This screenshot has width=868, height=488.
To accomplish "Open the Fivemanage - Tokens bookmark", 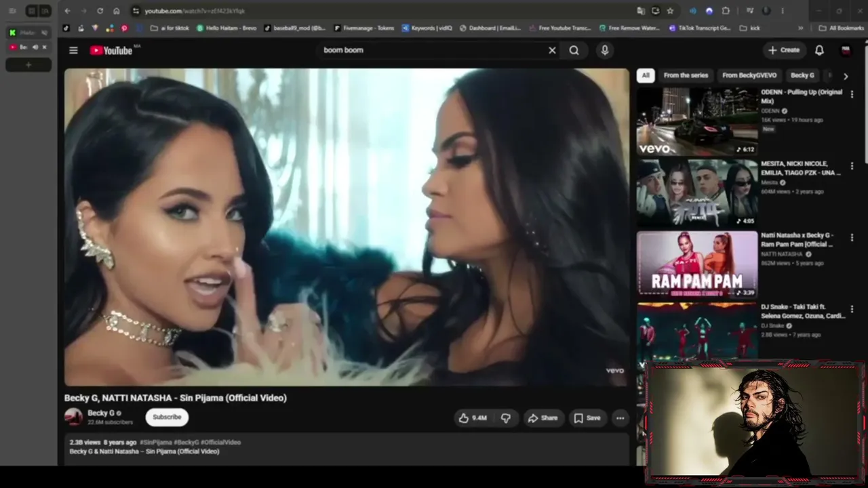I will pos(363,28).
